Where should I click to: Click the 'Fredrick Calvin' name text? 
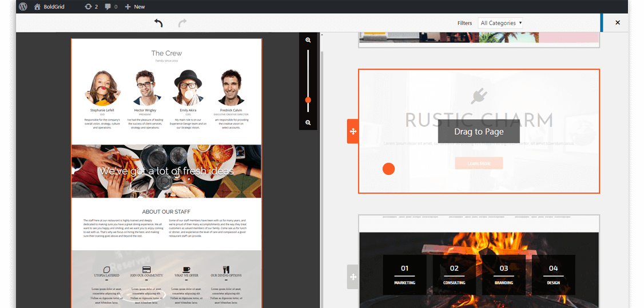(231, 110)
